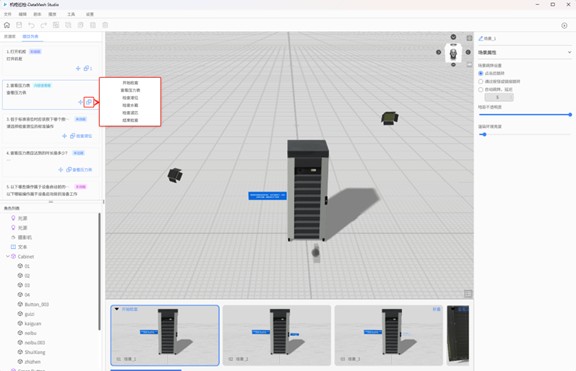This screenshot has height=371, width=576.
Task: Switch to the first tab in left panel
Action: (x=10, y=36)
